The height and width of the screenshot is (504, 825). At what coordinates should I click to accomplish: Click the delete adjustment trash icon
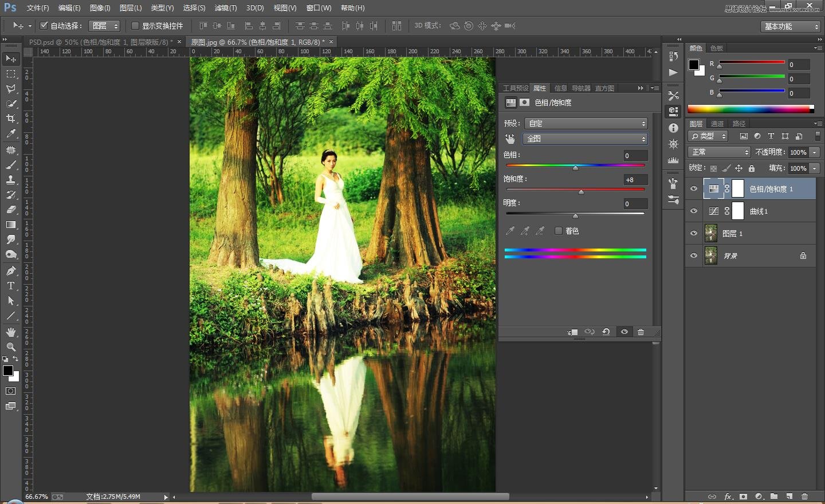pos(641,332)
